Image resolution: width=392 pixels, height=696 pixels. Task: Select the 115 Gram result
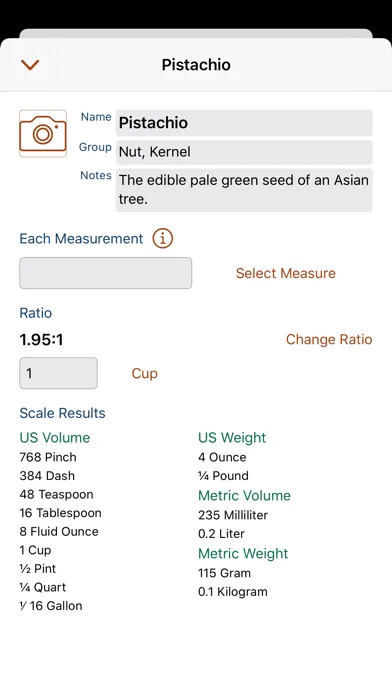[224, 573]
